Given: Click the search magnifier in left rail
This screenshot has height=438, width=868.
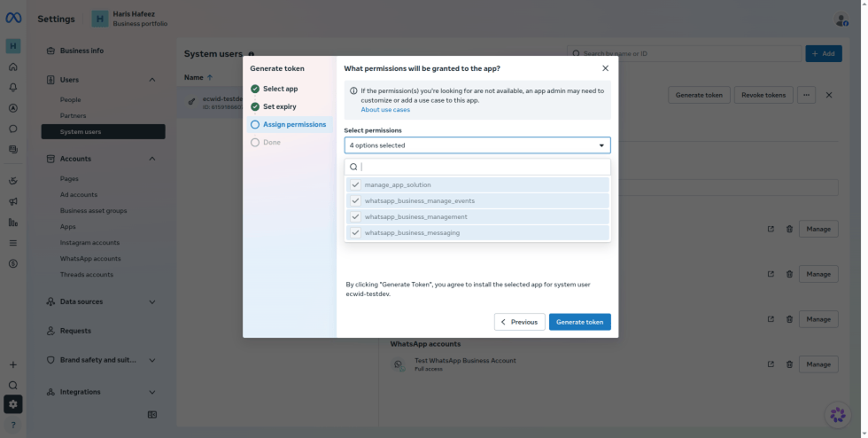Looking at the screenshot, I should pos(13,385).
